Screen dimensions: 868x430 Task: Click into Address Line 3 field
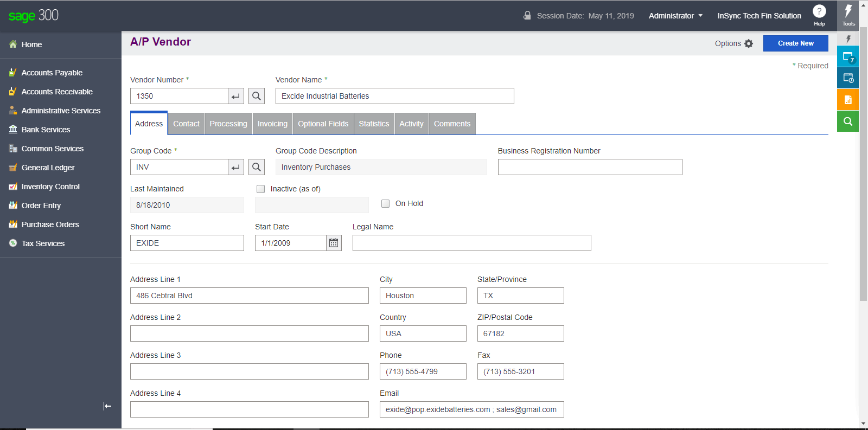[x=250, y=371]
